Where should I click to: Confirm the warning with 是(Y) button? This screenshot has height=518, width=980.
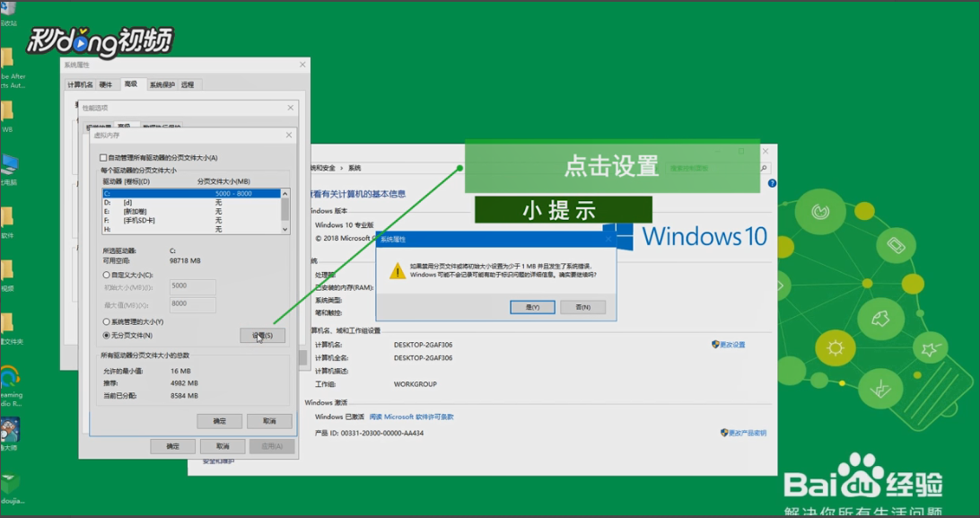pos(532,307)
